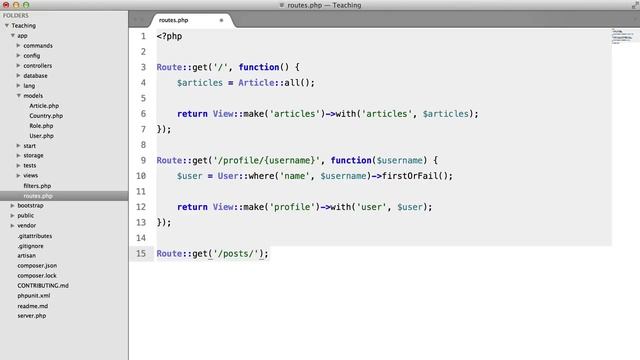Open Role.php in the sidebar

pos(41,126)
